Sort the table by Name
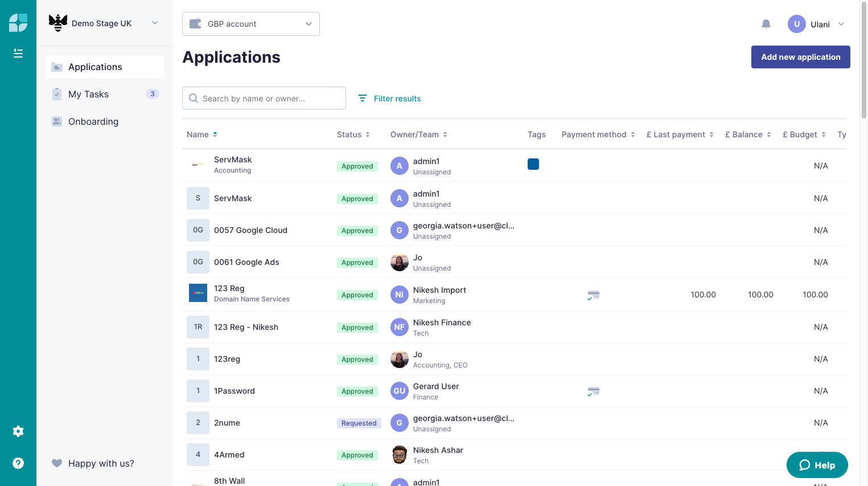Image resolution: width=868 pixels, height=486 pixels. pyautogui.click(x=202, y=134)
